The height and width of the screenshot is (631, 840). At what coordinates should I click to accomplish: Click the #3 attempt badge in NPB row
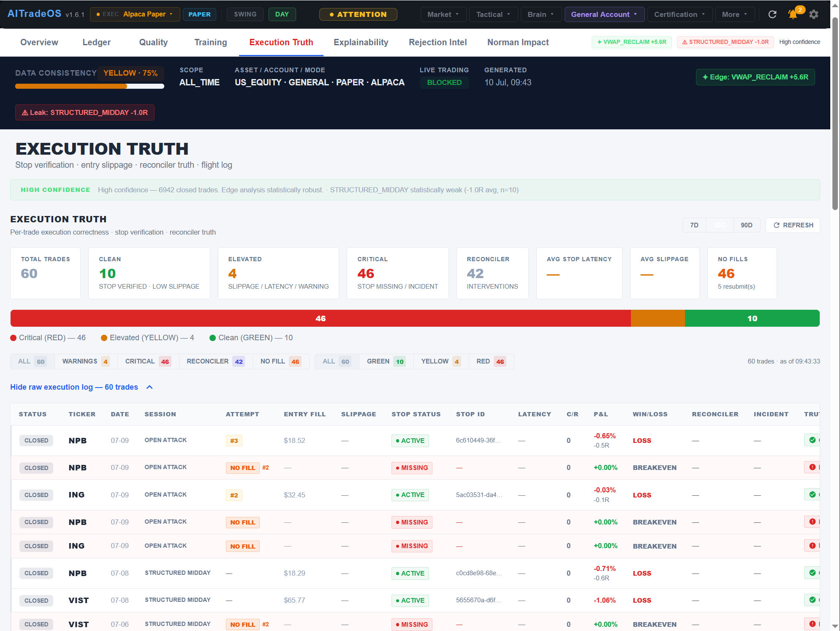pos(234,440)
